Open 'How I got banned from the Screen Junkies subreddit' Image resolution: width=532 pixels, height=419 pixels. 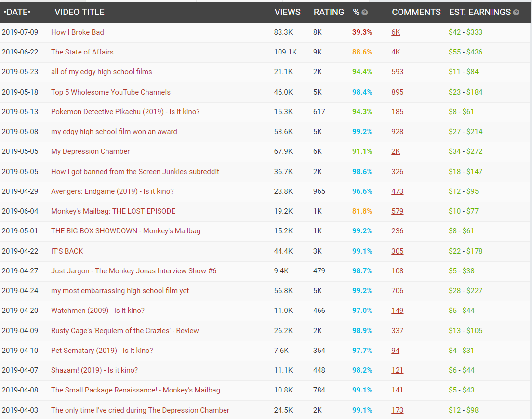pyautogui.click(x=135, y=172)
